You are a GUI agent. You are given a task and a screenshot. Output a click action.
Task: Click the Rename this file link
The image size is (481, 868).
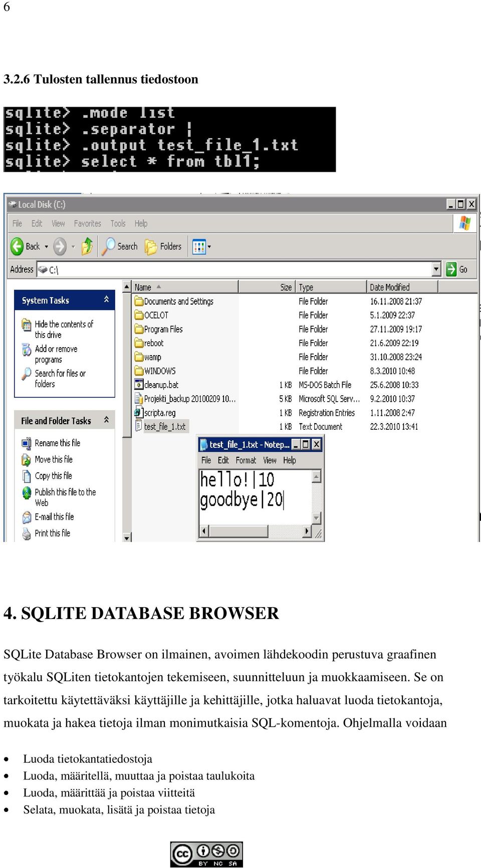click(57, 443)
